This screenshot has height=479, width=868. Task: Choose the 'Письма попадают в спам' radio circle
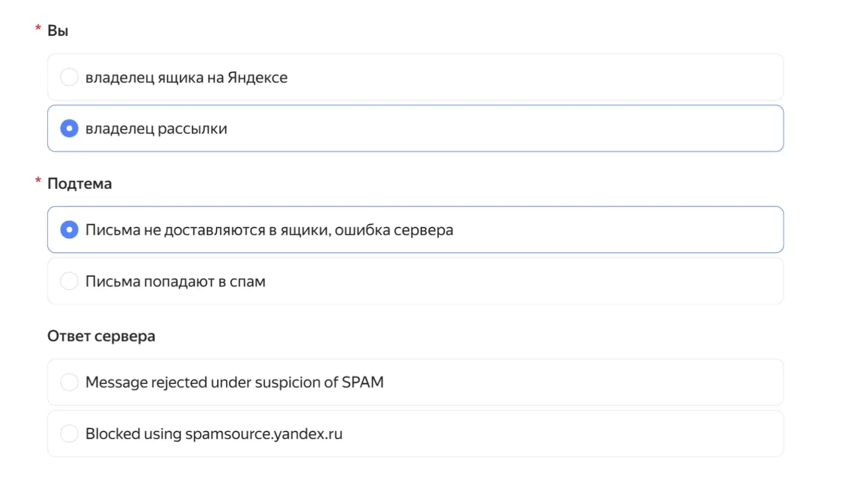click(69, 281)
